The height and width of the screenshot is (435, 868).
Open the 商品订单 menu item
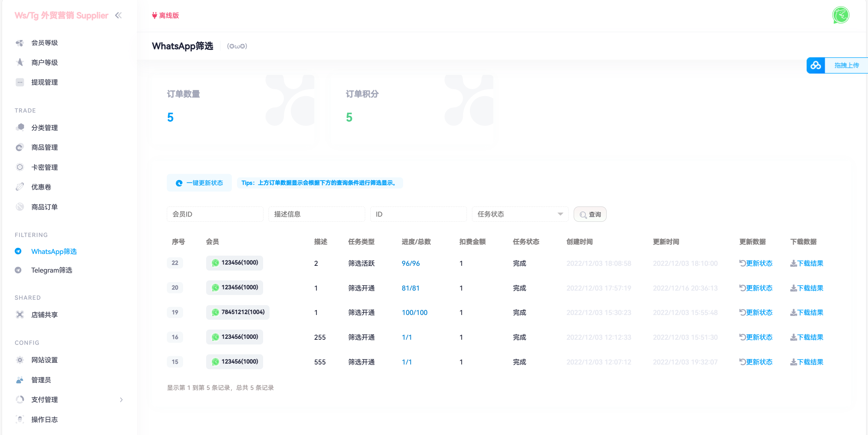point(44,207)
